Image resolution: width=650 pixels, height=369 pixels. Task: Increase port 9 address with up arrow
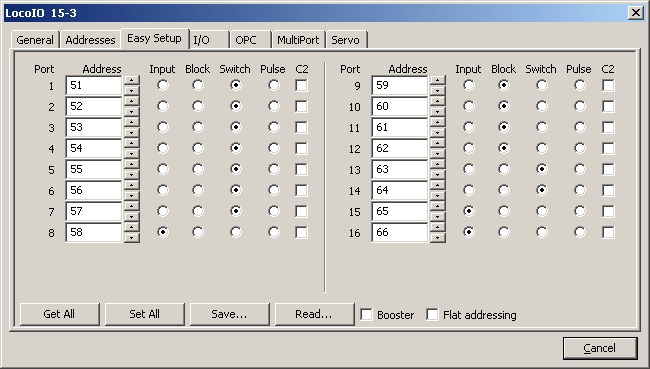[x=437, y=80]
